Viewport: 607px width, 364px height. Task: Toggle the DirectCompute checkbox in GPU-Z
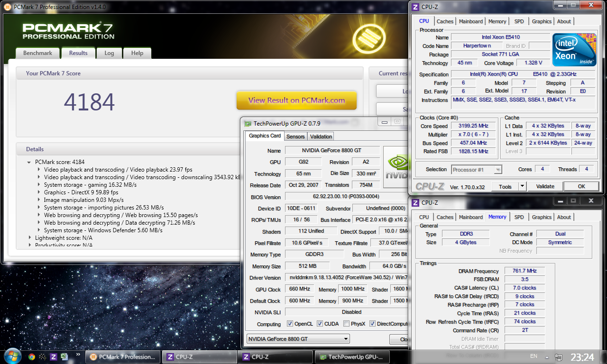point(372,324)
